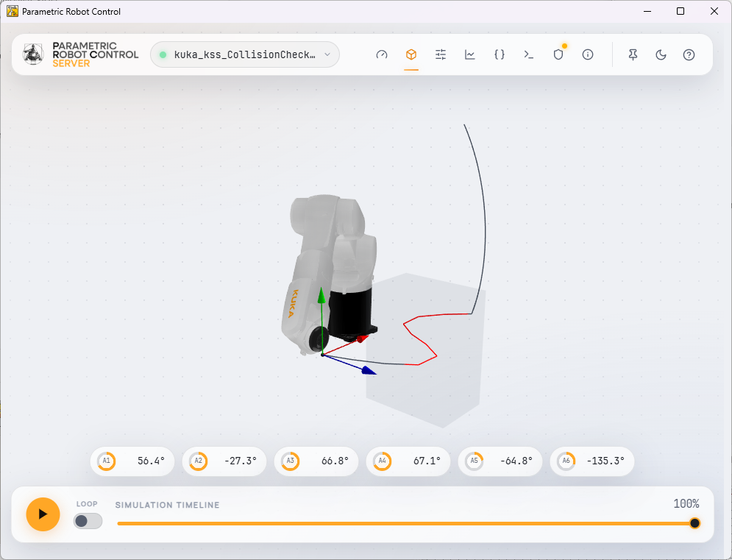Select the A2 joint value -27.3°

click(x=241, y=461)
